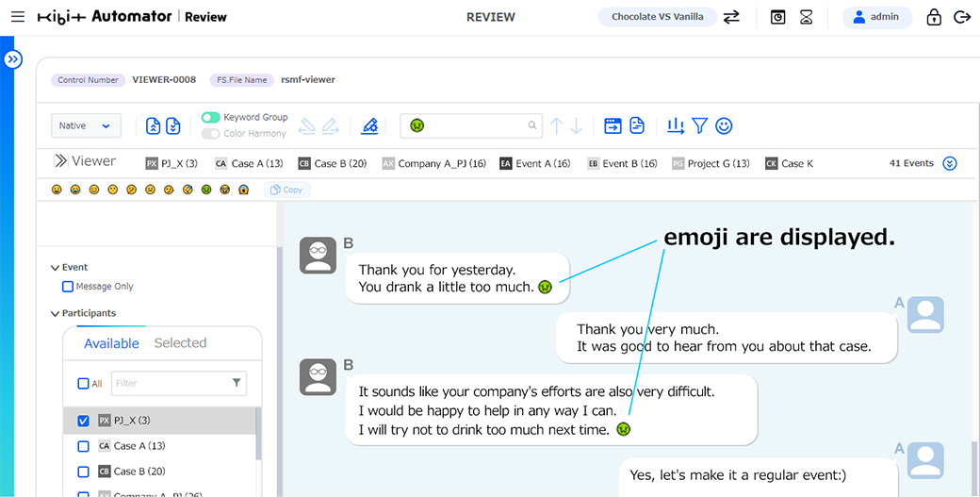Click the document text icon in the toolbar
The width and height of the screenshot is (980, 497).
pos(637,125)
